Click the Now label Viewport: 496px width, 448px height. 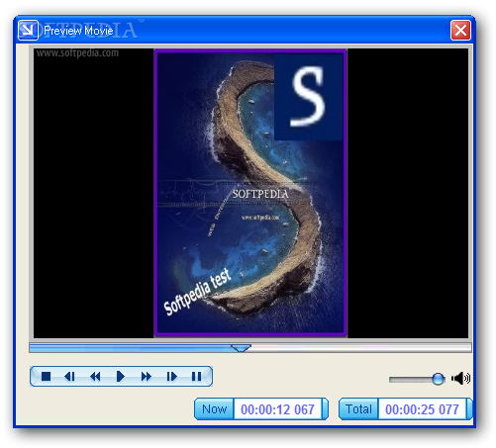click(214, 409)
